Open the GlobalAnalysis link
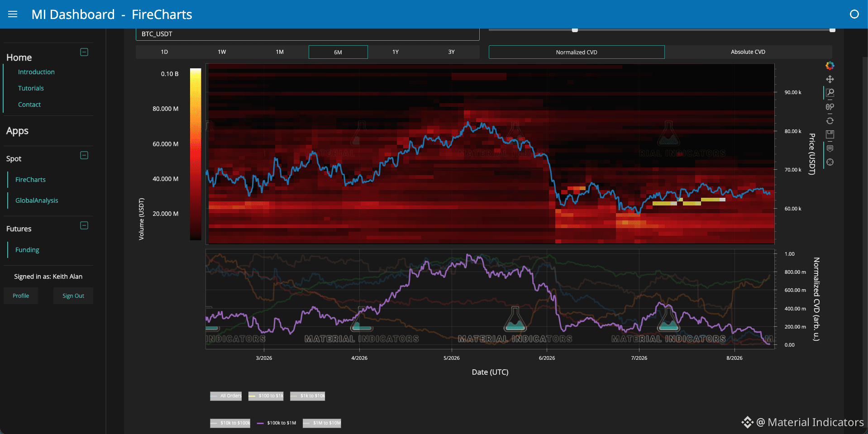Image resolution: width=868 pixels, height=434 pixels. point(37,200)
